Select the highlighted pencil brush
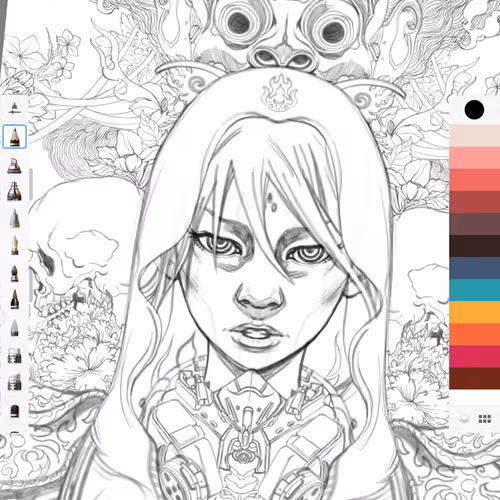Image resolution: width=500 pixels, height=500 pixels. 14,136
